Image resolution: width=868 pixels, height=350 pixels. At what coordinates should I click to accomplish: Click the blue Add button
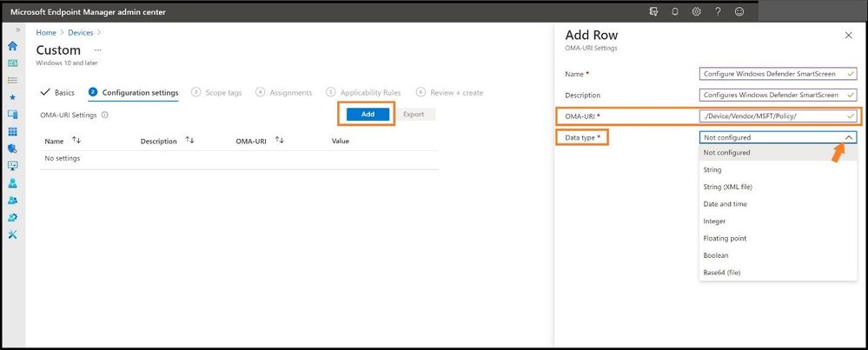pyautogui.click(x=368, y=115)
